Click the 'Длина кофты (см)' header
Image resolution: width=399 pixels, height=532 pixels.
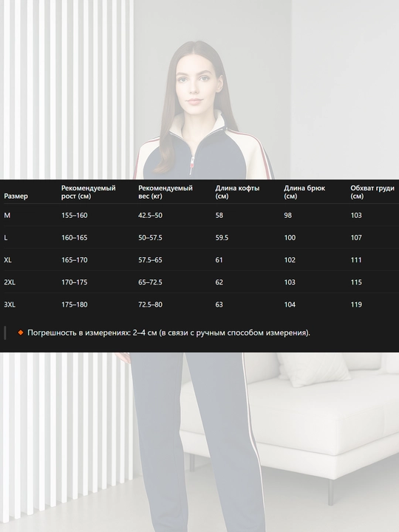pyautogui.click(x=237, y=192)
